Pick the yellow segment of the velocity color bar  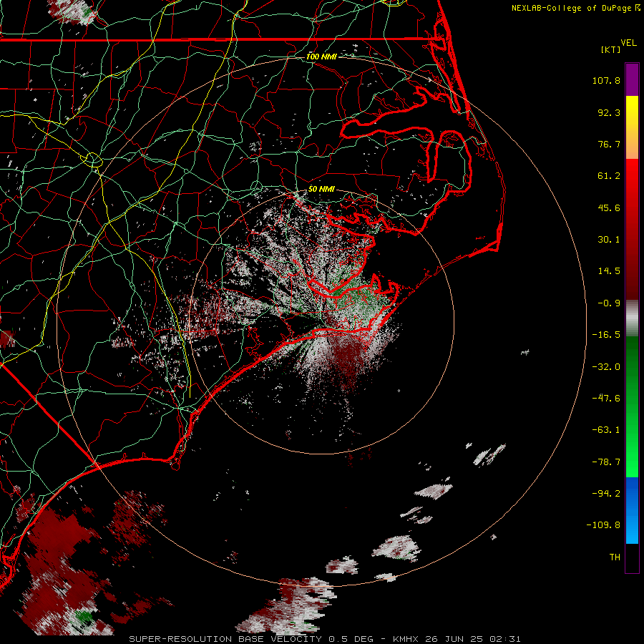point(632,111)
